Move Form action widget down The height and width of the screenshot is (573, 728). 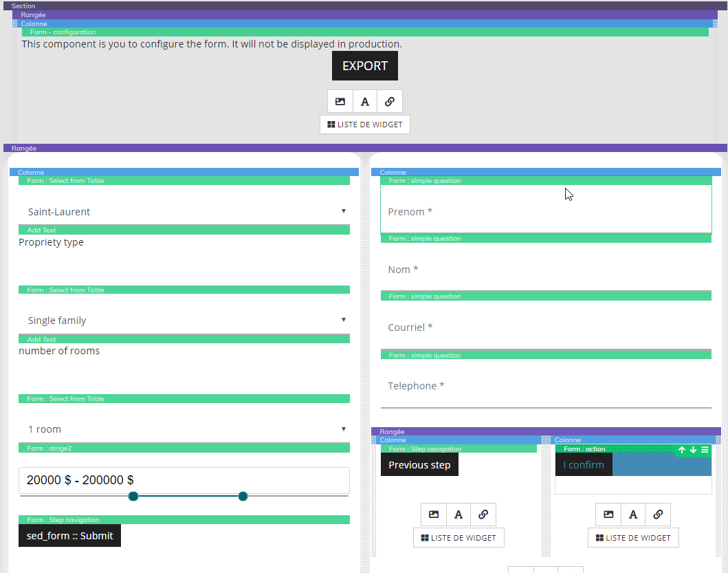click(x=693, y=449)
